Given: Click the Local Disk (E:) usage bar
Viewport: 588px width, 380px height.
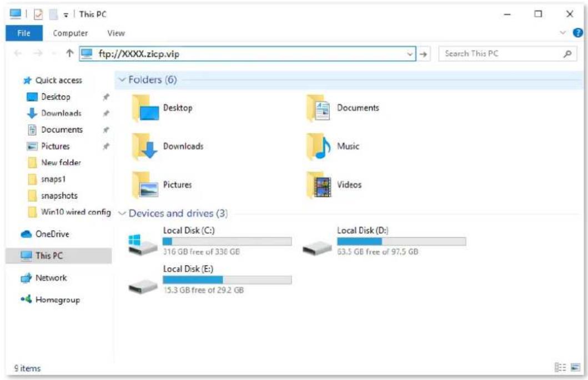Looking at the screenshot, I should 227,279.
